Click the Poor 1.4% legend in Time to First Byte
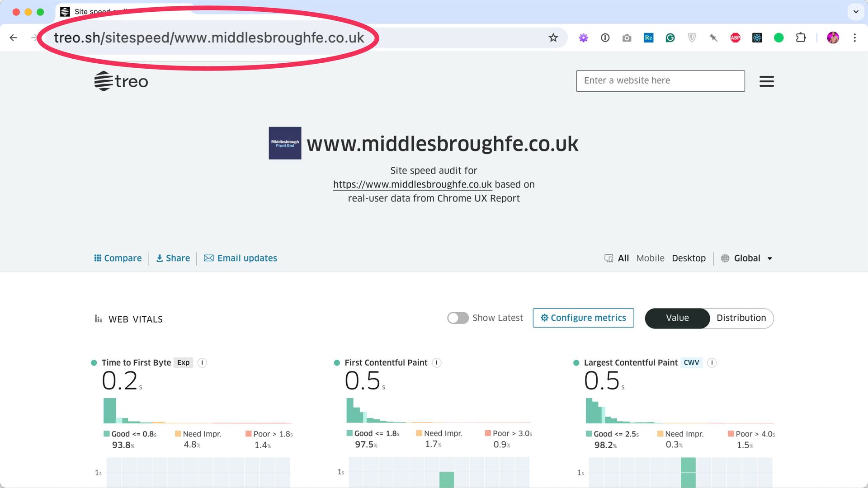 pos(269,439)
